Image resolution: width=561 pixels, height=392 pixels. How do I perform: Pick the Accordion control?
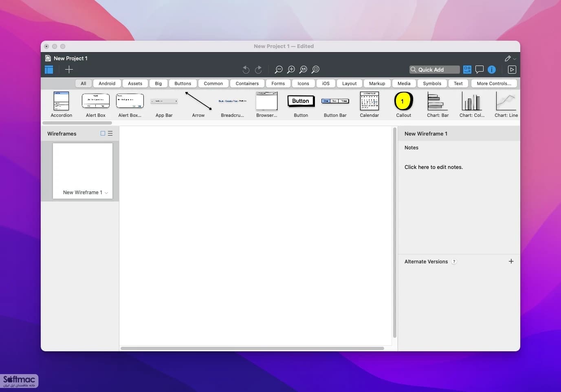62,105
